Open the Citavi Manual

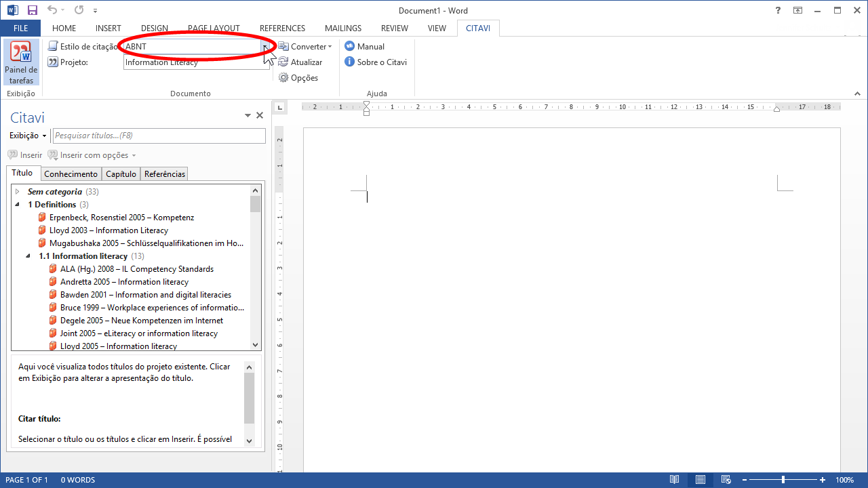point(365,47)
